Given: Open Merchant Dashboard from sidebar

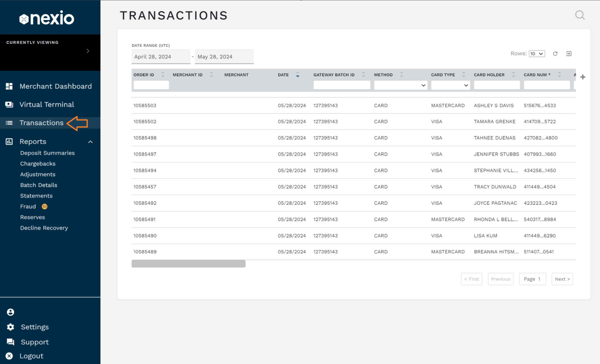Looking at the screenshot, I should pos(55,86).
